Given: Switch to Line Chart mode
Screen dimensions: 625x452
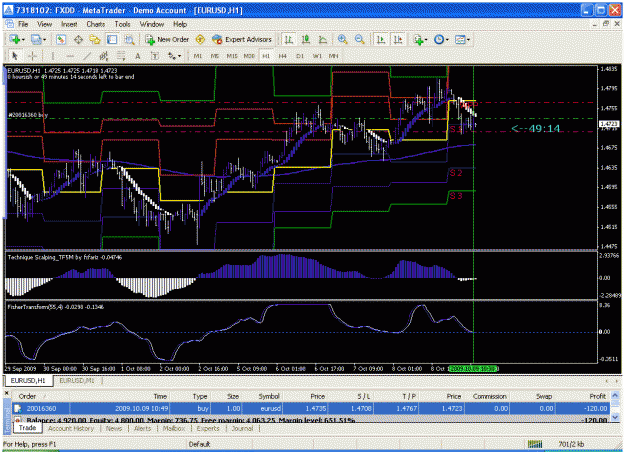Looking at the screenshot, I should click(x=322, y=39).
